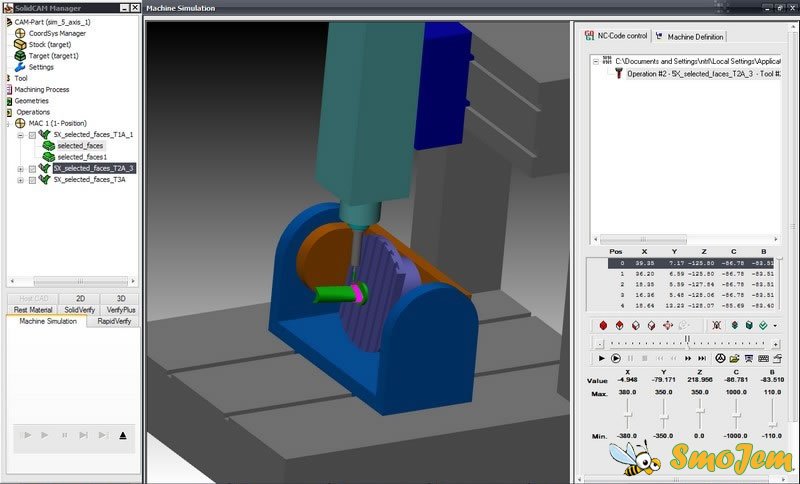
Task: Click the Z axis slider handle
Action: coord(700,411)
